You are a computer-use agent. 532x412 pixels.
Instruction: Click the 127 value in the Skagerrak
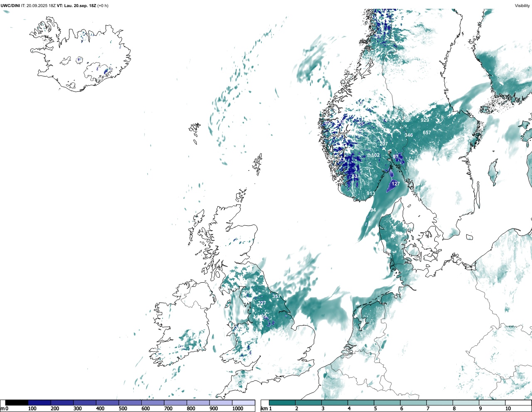point(396,184)
